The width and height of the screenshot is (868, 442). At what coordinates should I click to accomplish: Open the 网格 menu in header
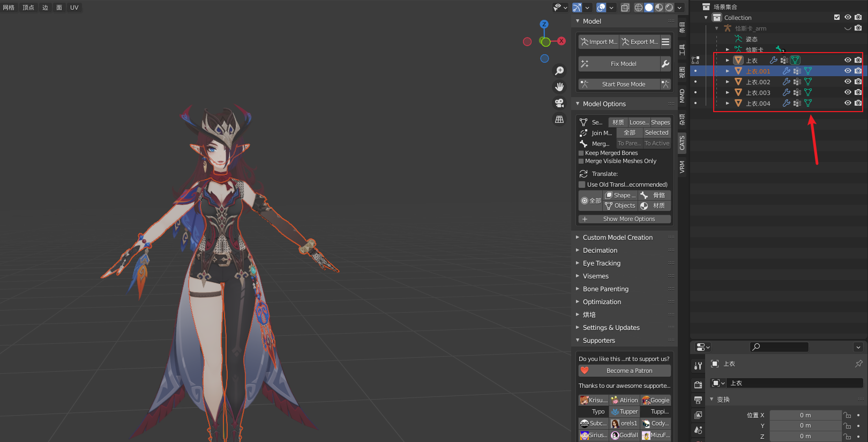pyautogui.click(x=9, y=8)
